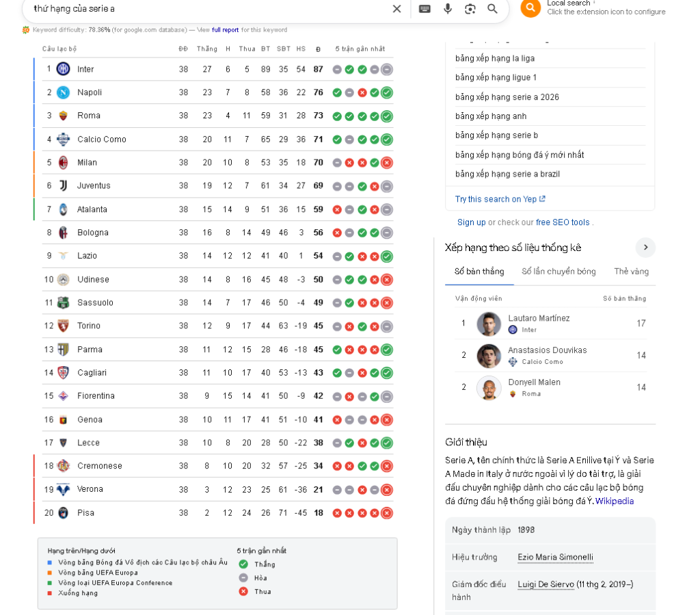700x615 pixels.
Task: Click the Giới thiệu heading
Action: click(466, 442)
